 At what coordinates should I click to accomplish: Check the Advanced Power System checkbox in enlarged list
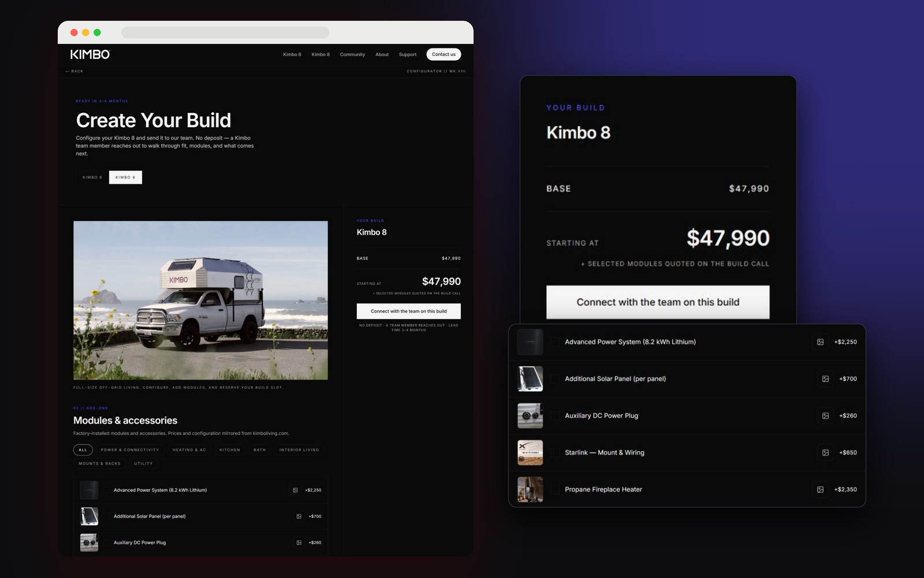(x=554, y=342)
